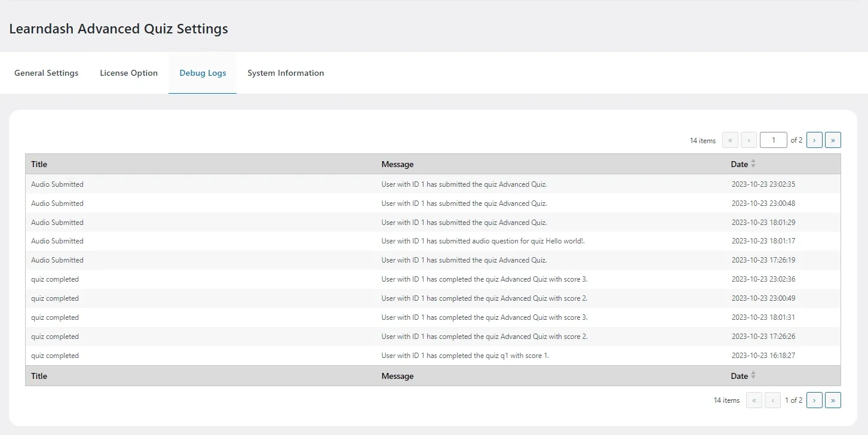Select the Debug Logs tab
The height and width of the screenshot is (435, 868).
click(203, 73)
